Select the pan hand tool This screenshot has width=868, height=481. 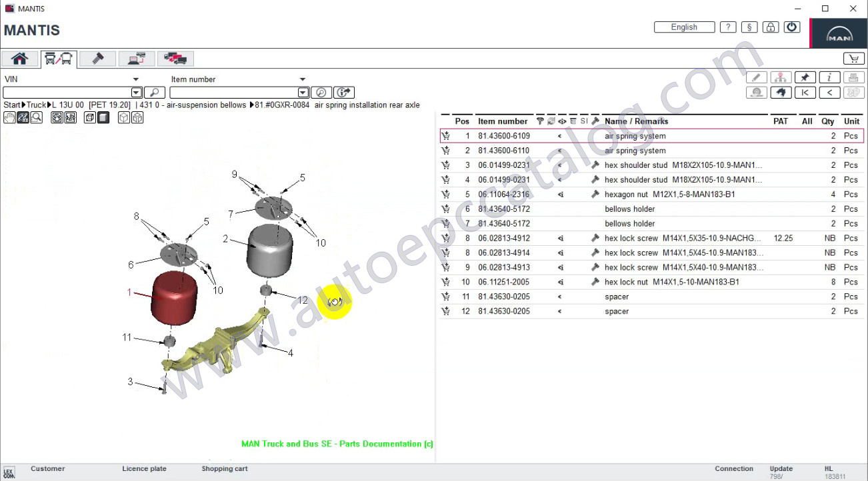pos(9,118)
